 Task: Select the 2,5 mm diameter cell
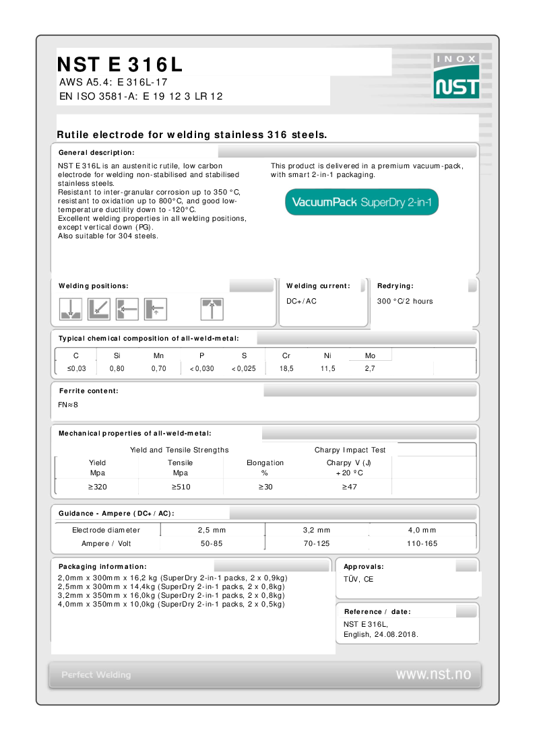[x=212, y=530]
